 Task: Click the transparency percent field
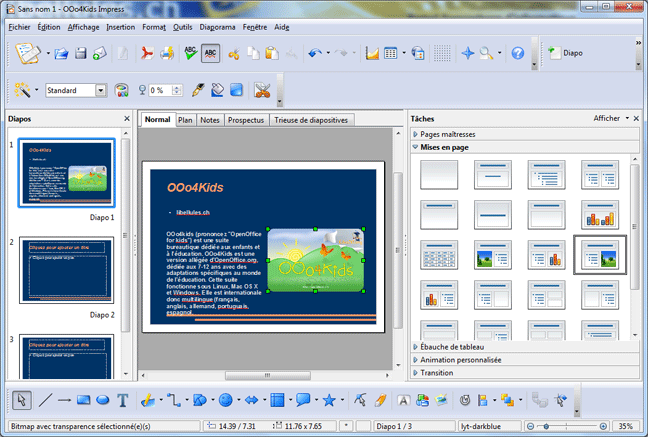click(160, 90)
